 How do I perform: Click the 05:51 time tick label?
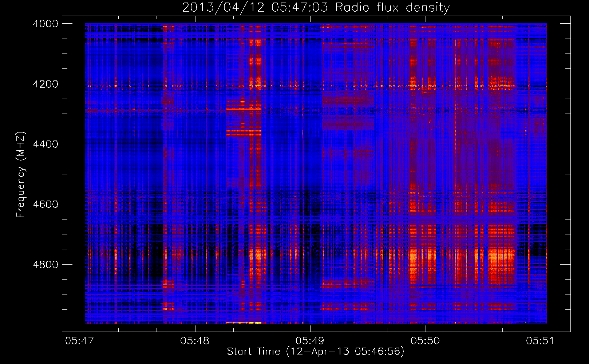(540, 341)
